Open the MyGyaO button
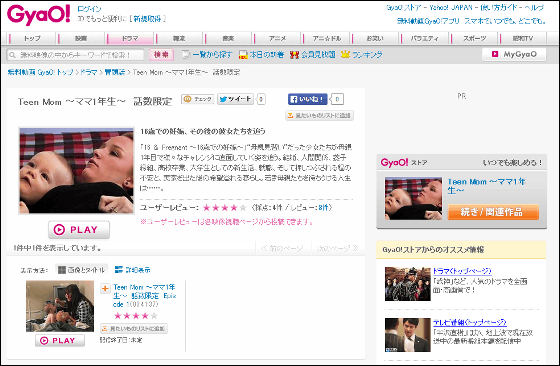 (x=514, y=54)
